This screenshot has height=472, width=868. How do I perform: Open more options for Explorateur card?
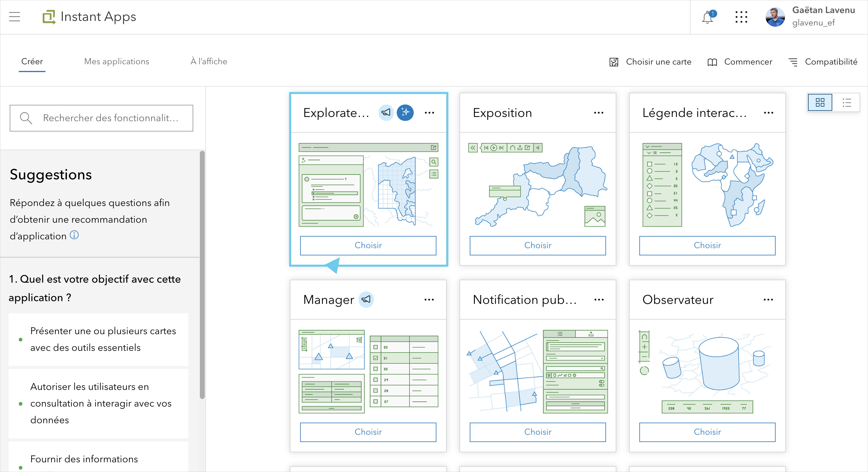click(429, 113)
